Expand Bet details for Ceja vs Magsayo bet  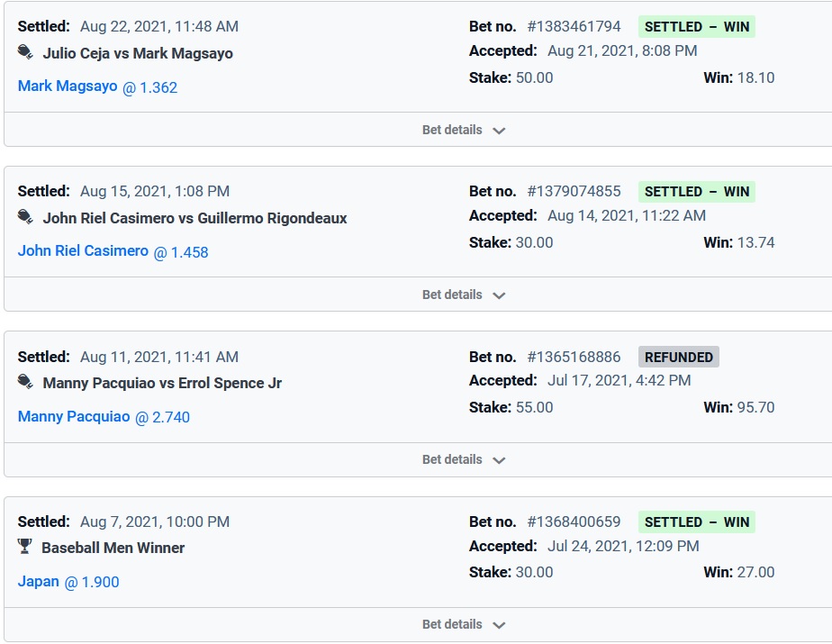coord(463,130)
